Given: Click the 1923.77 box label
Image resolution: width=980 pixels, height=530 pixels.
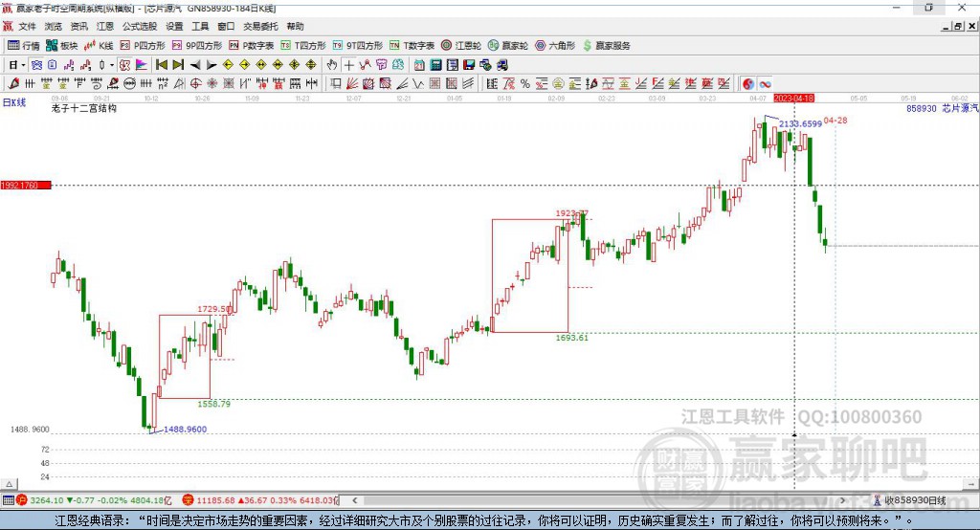Looking at the screenshot, I should click(571, 213).
